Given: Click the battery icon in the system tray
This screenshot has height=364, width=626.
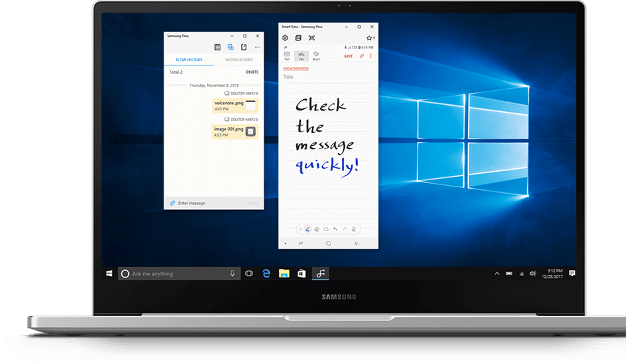Looking at the screenshot, I should pyautogui.click(x=509, y=273).
